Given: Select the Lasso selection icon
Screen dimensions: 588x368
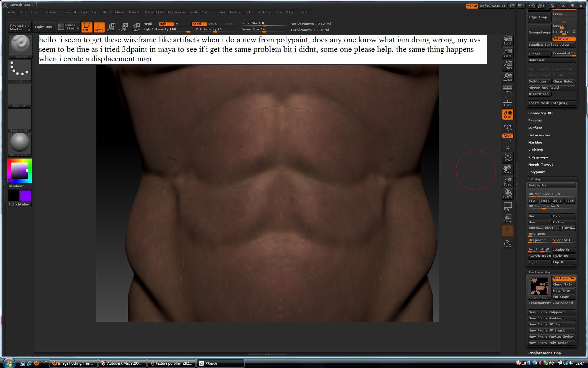Looking at the screenshot, I should 507,243.
